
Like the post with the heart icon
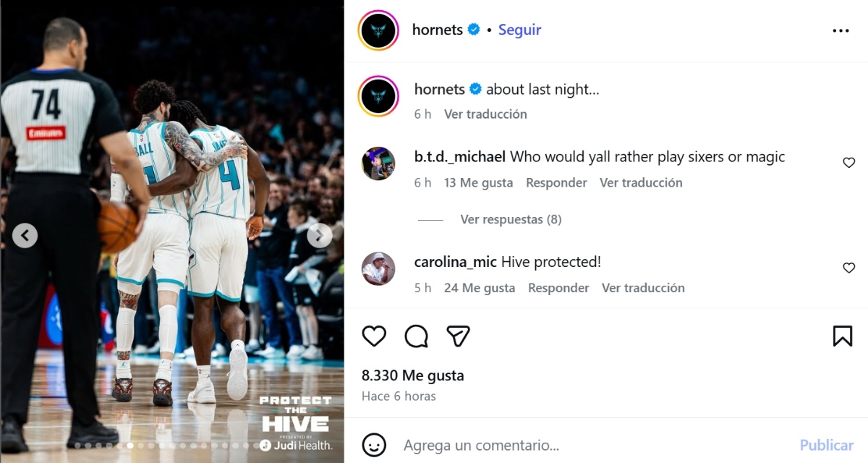[374, 336]
